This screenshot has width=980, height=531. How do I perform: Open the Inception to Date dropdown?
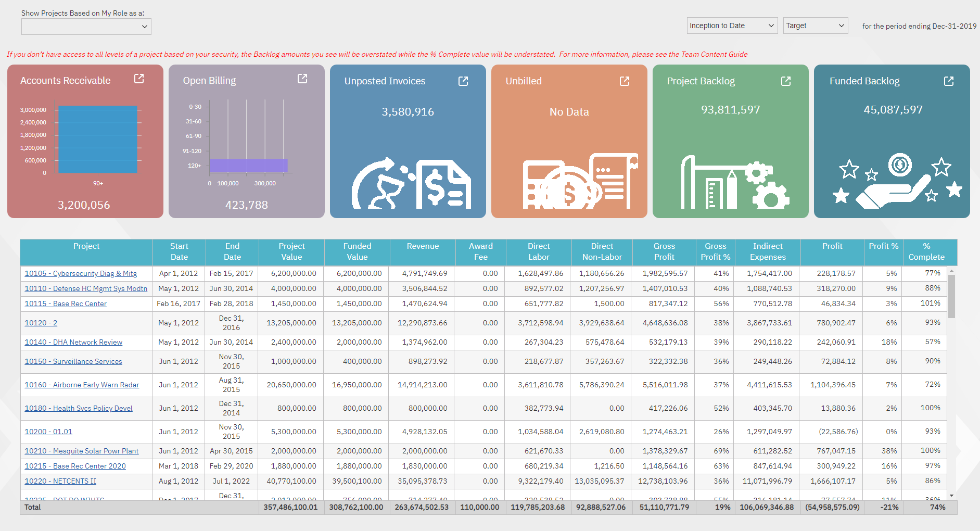pyautogui.click(x=732, y=26)
